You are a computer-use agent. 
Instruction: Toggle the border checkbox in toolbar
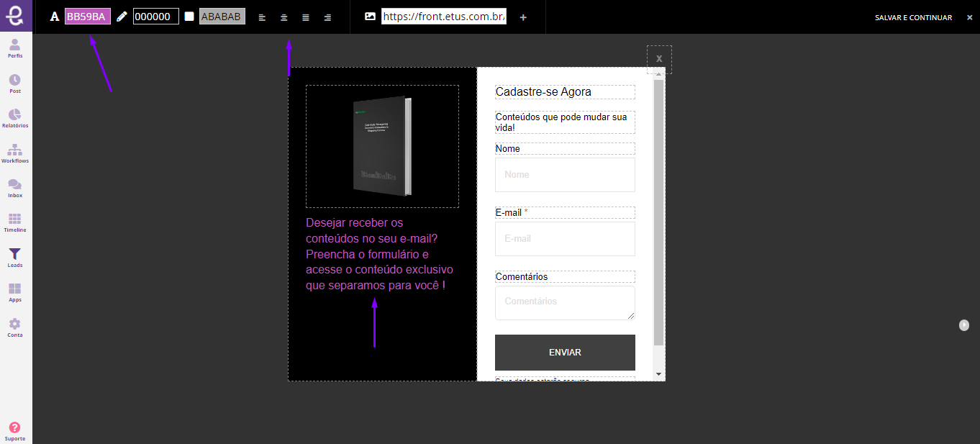point(189,17)
